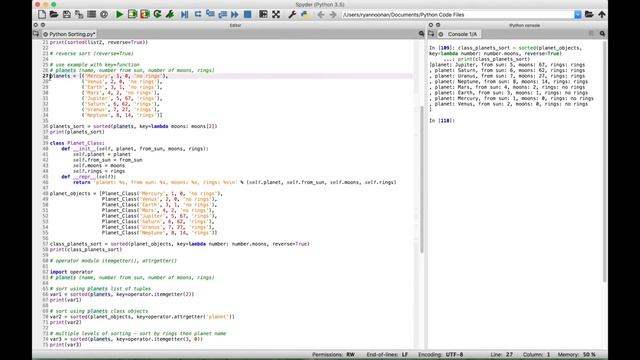The height and width of the screenshot is (360, 640).
Task: Run the current cell icon
Action: click(x=132, y=14)
